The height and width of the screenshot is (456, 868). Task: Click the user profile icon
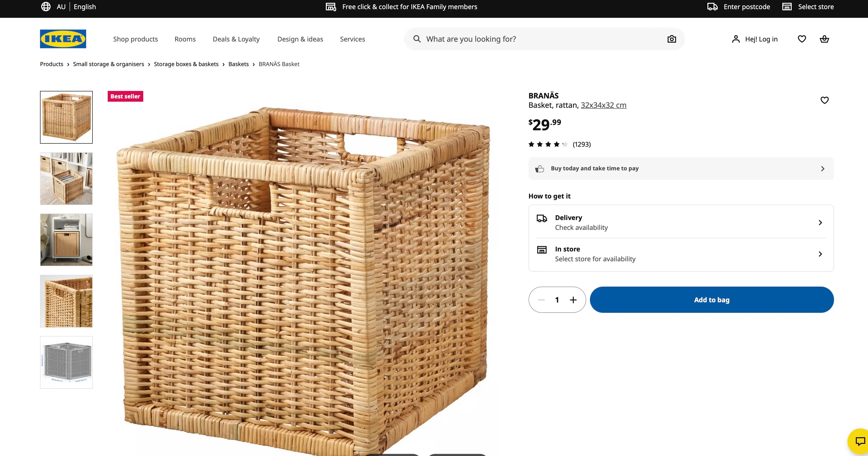(736, 39)
